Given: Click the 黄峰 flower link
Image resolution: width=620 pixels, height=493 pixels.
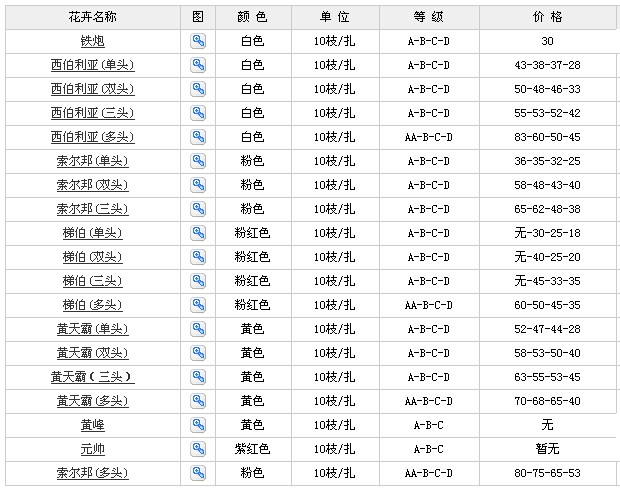Looking at the screenshot, I should click(x=93, y=425).
